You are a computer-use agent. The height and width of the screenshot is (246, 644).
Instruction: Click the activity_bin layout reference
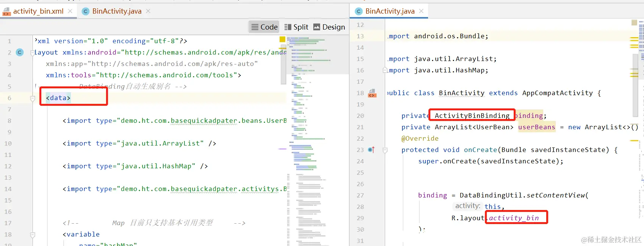point(514,218)
